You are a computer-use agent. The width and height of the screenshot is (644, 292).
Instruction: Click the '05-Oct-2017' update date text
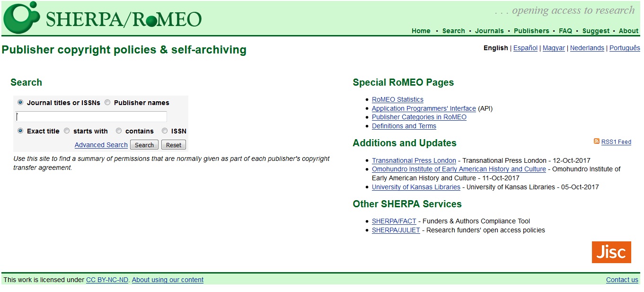(579, 187)
